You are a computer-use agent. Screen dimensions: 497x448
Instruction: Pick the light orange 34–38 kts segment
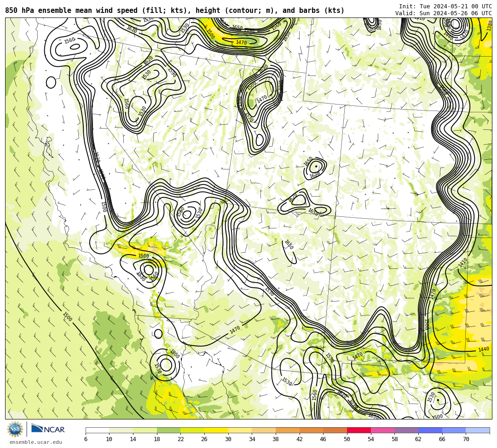point(264,430)
